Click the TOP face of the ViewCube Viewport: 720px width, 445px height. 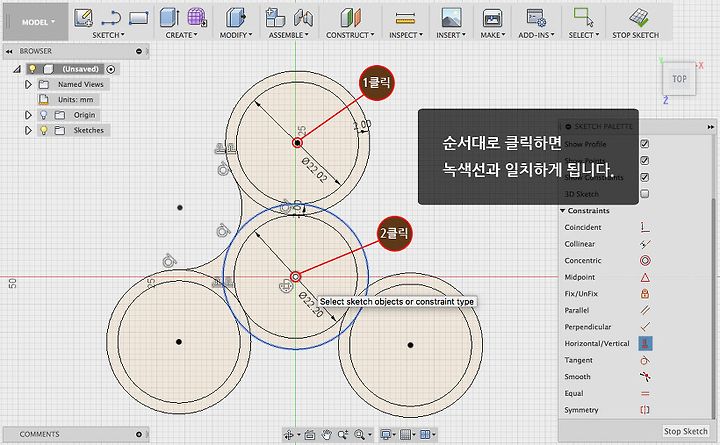pos(680,79)
